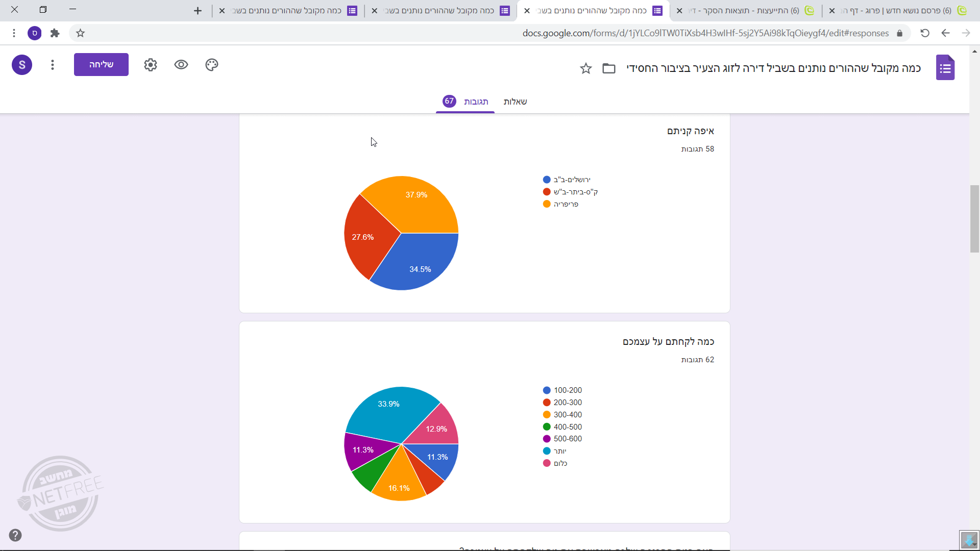The width and height of the screenshot is (980, 551).
Task: Click the move to folder icon
Action: coord(609,68)
